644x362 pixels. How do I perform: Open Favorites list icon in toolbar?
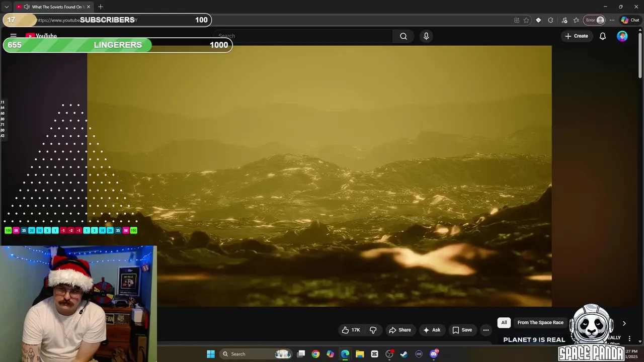[x=576, y=20]
